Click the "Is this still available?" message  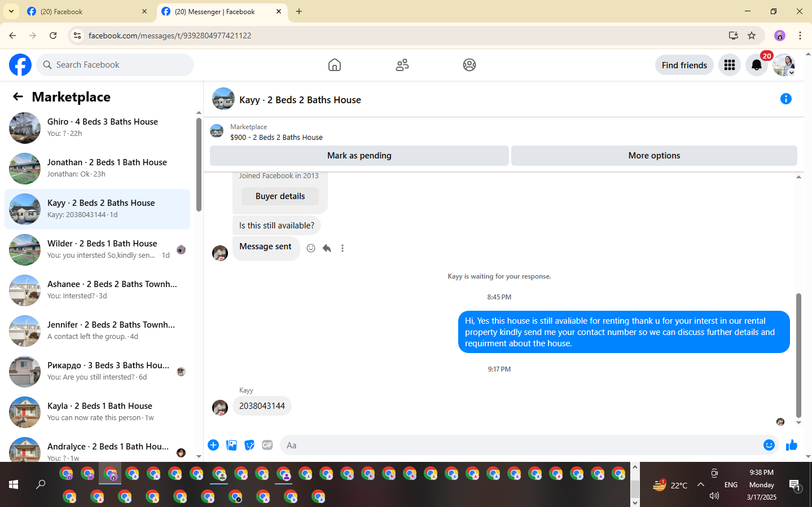click(276, 226)
